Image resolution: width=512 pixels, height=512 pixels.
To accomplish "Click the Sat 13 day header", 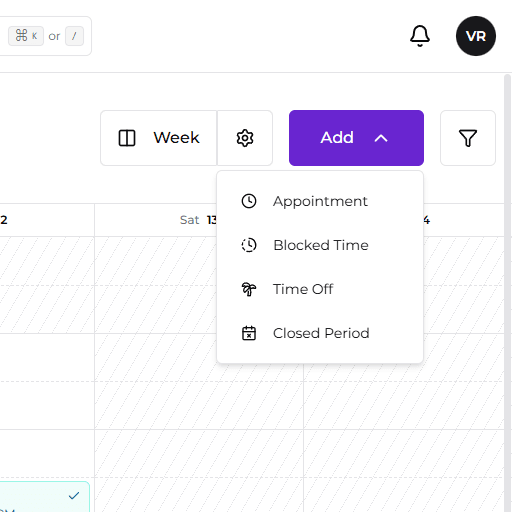I will pos(198,220).
